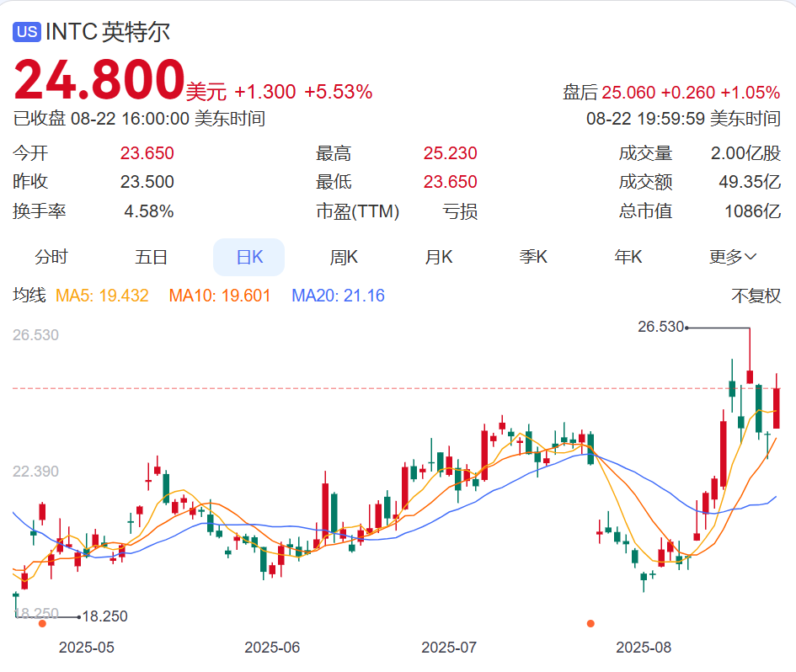
Task: Switch to the 季K quarterly chart tab
Action: [532, 257]
